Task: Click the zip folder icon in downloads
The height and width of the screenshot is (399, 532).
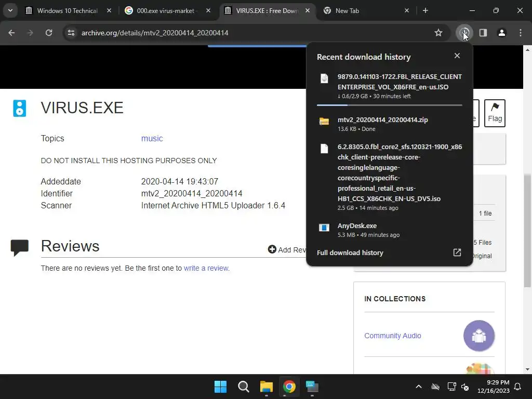Action: point(324,122)
